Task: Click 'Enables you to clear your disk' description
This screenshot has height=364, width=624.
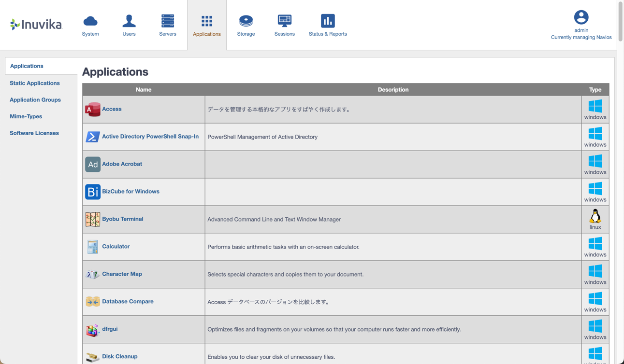Action: [x=271, y=357]
